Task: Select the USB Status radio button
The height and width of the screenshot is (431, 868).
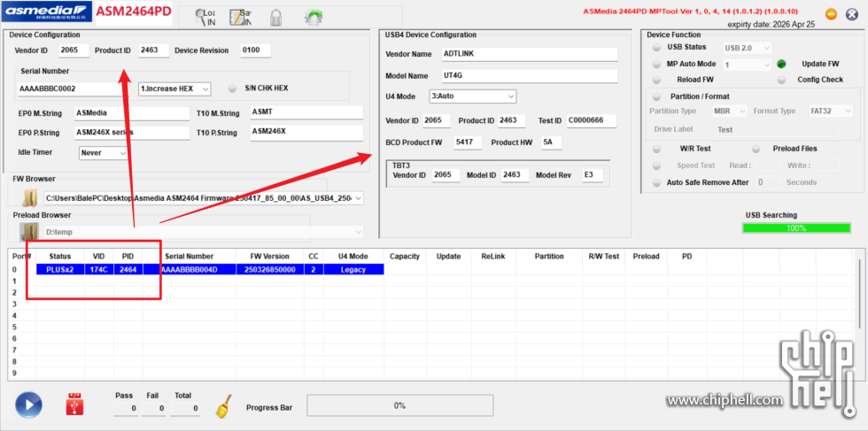Action: pos(656,48)
